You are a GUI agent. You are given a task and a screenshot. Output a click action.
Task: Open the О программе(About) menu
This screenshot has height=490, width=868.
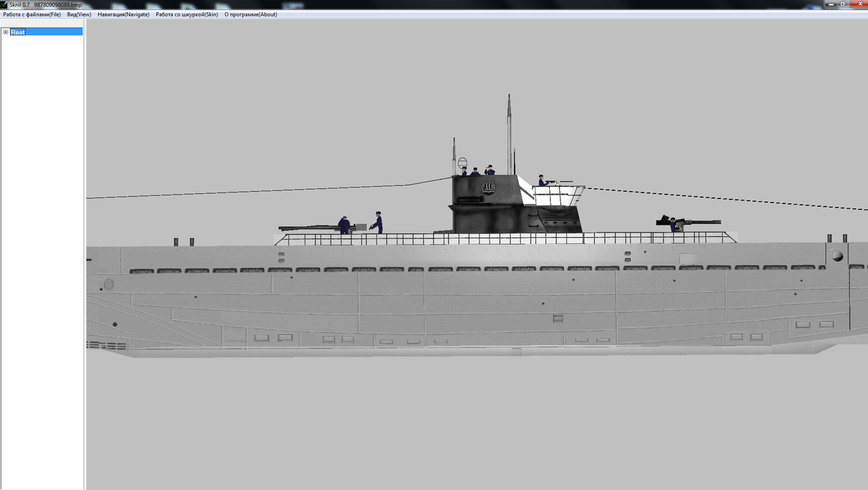[250, 14]
